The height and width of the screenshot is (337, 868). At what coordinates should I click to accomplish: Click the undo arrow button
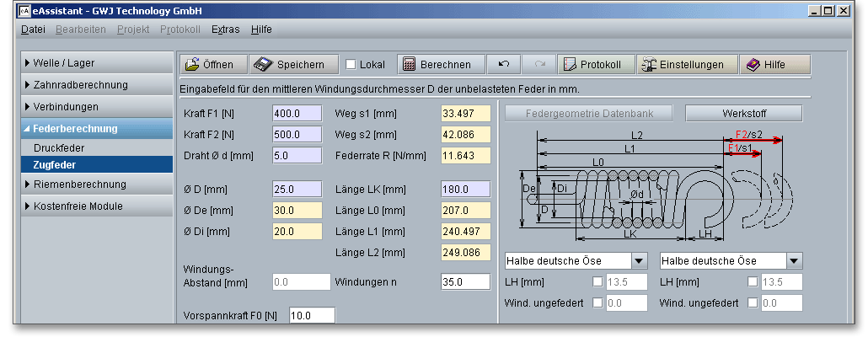(504, 65)
